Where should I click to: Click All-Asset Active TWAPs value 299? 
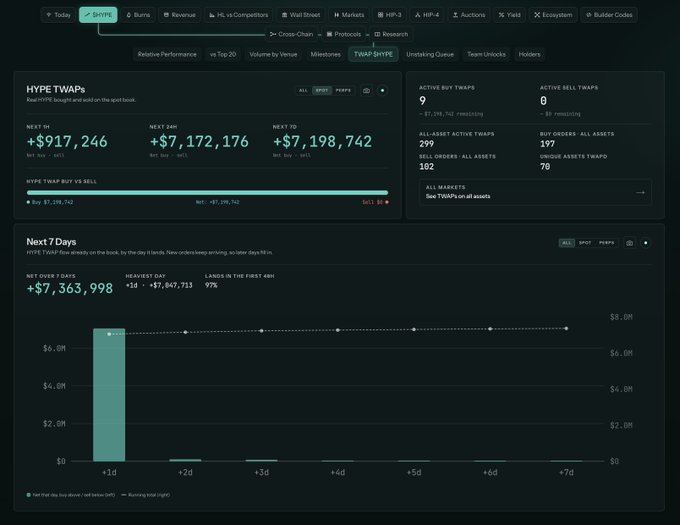coord(426,144)
